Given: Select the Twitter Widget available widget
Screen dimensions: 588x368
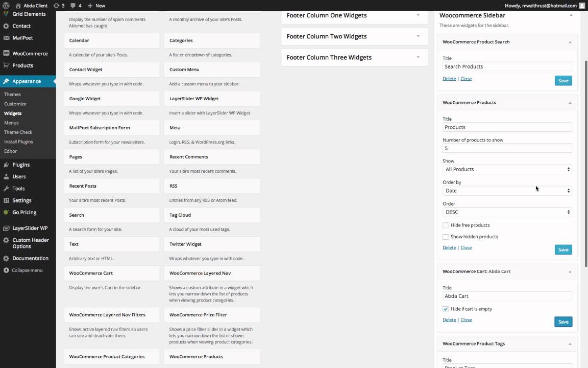Looking at the screenshot, I should (x=212, y=244).
